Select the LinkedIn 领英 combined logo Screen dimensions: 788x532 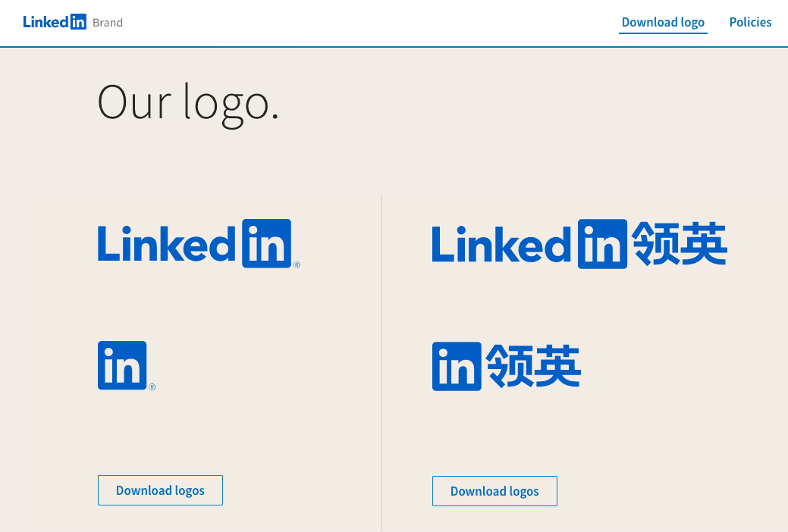(x=579, y=244)
